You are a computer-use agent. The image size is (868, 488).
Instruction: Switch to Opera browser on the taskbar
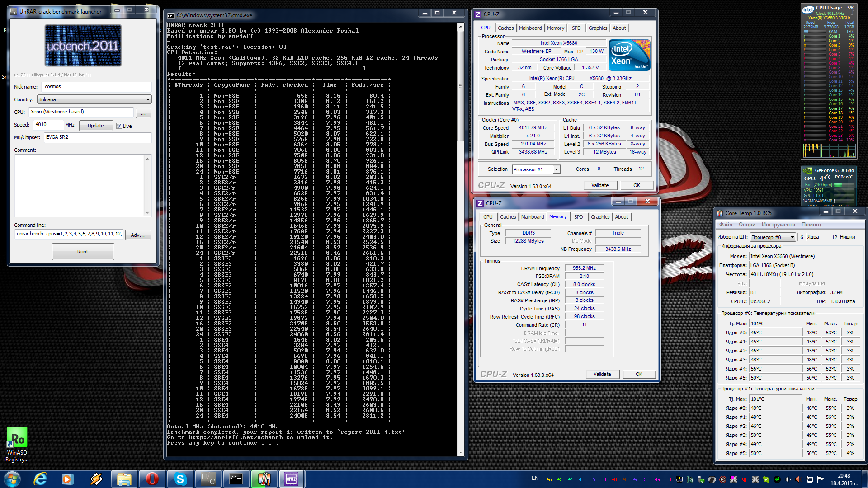coord(152,479)
